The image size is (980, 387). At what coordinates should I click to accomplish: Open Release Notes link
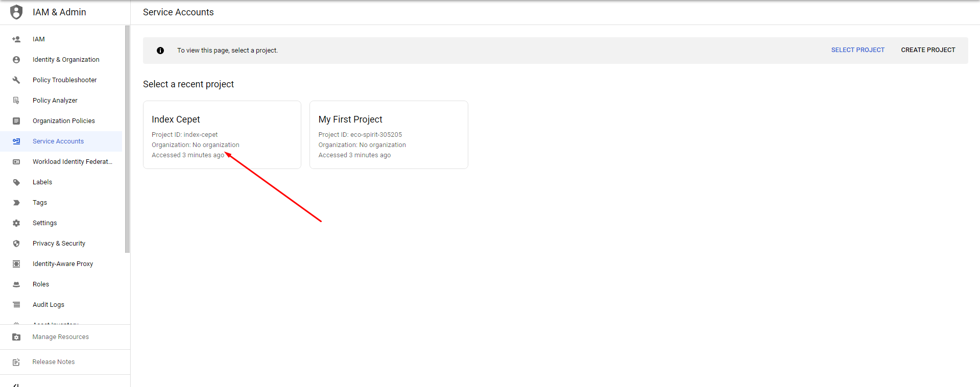pyautogui.click(x=65, y=362)
